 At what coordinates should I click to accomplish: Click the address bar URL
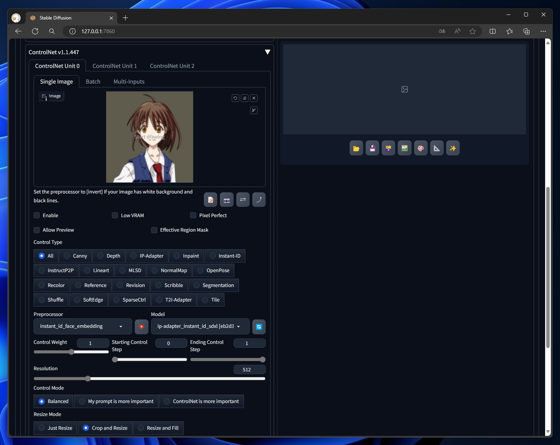[98, 31]
